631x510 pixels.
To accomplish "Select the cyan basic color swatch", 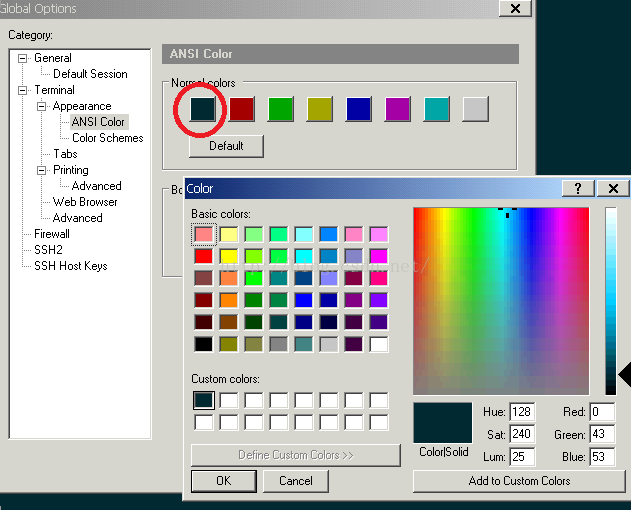I will coord(304,256).
